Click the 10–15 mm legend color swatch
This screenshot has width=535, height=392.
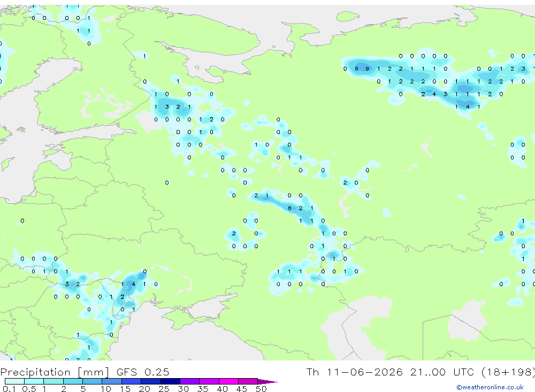click(x=112, y=381)
